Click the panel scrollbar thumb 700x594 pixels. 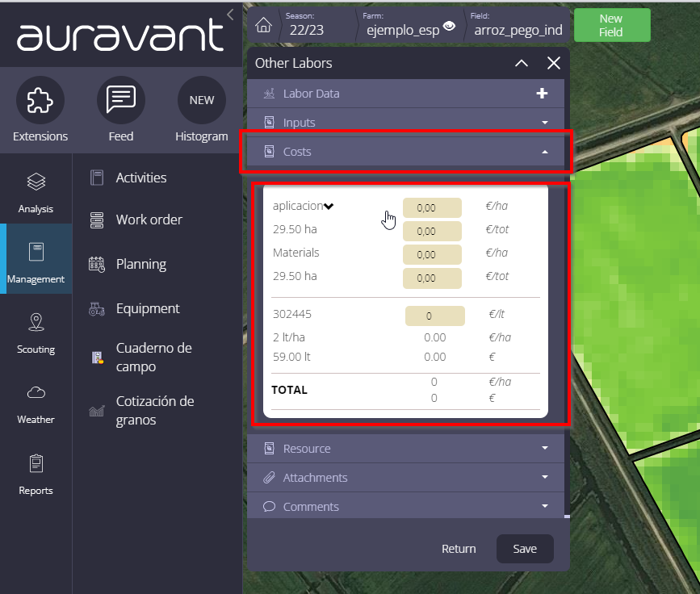pyautogui.click(x=567, y=517)
